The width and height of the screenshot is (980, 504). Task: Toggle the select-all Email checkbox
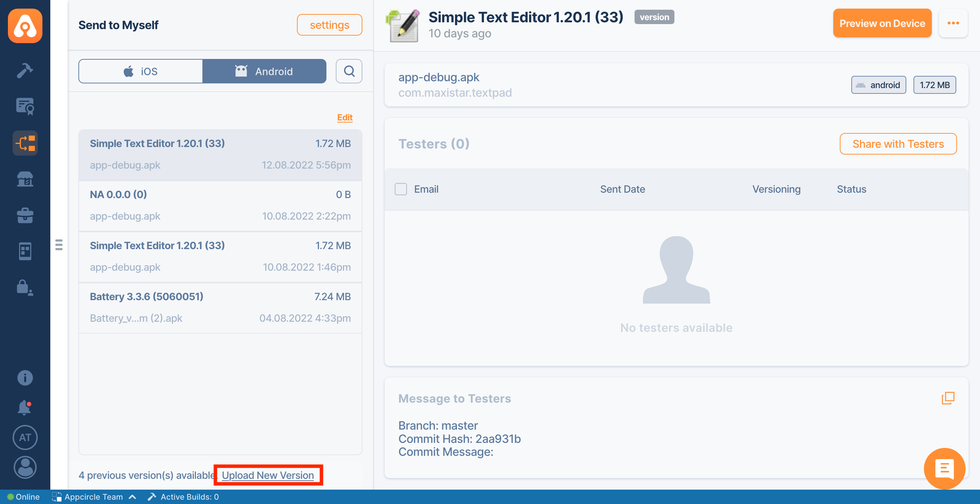[x=400, y=189]
